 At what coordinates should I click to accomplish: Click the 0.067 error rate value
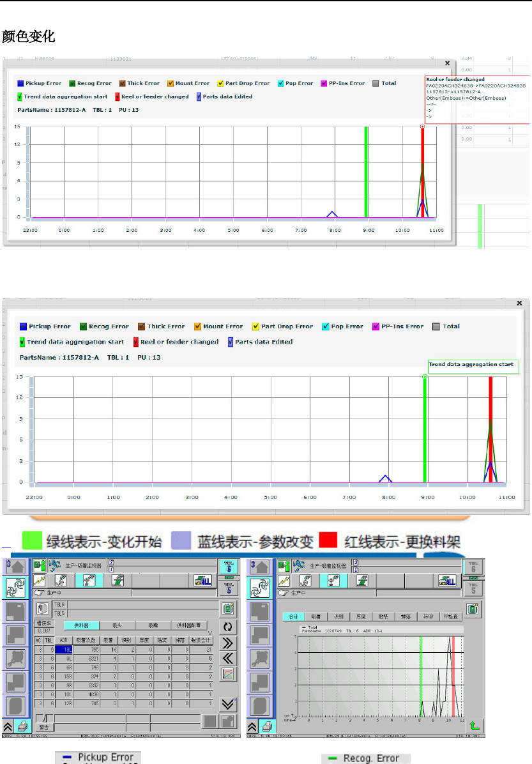pyautogui.click(x=43, y=631)
